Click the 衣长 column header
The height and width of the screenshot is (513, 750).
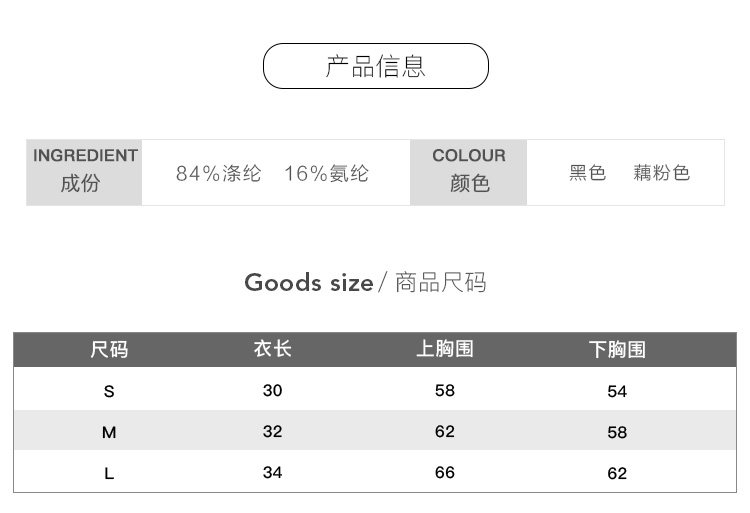[272, 349]
